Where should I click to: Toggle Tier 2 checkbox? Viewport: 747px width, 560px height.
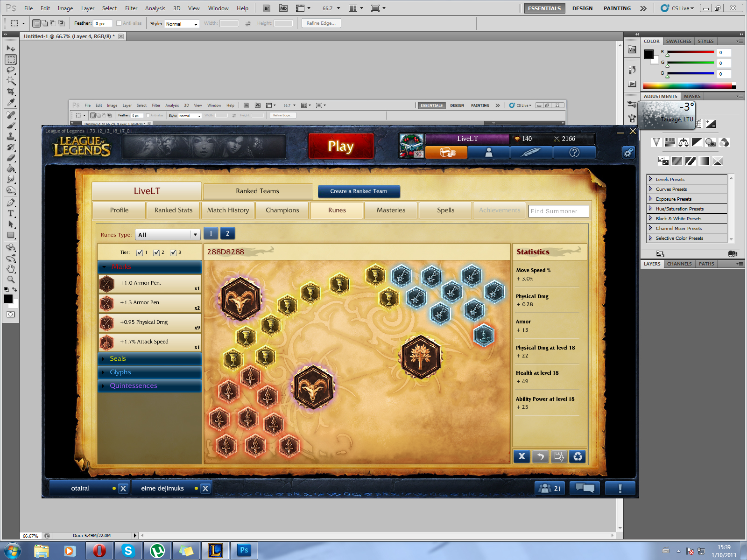(156, 252)
